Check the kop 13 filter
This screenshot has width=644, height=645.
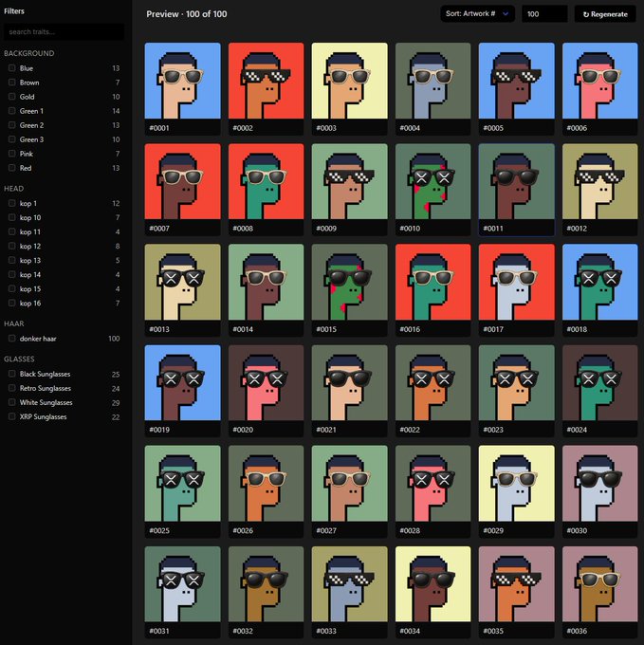[12, 261]
